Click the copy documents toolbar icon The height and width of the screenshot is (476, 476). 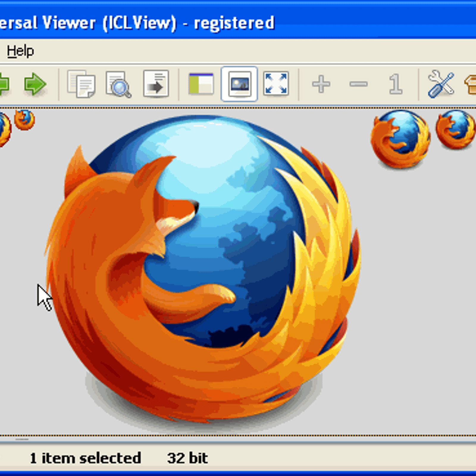(x=81, y=84)
